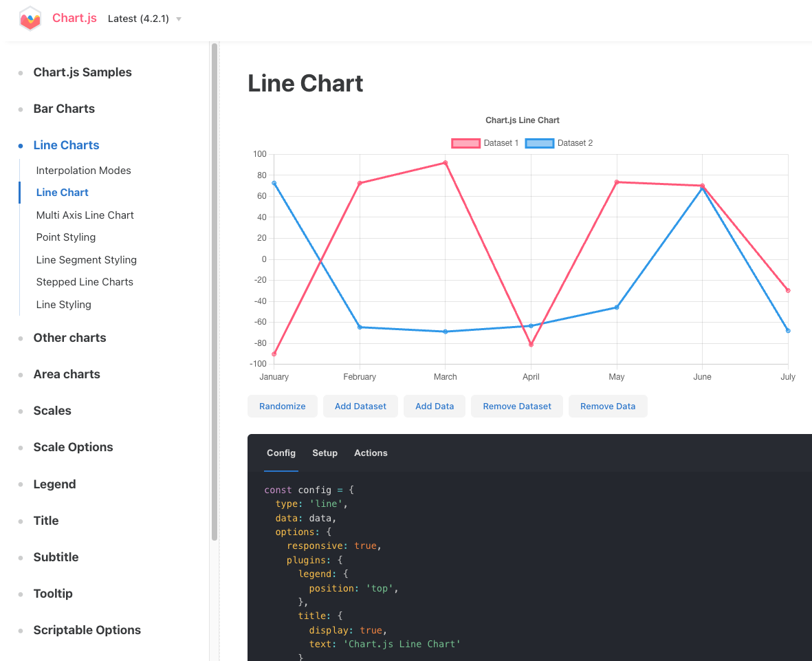Click the red Dataset 1 point at March

click(x=446, y=163)
